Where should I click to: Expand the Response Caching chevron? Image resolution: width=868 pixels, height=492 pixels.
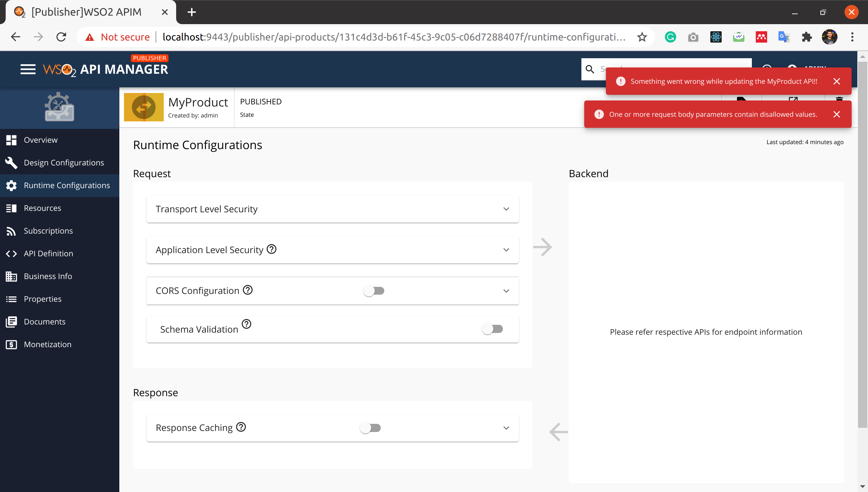(x=506, y=428)
